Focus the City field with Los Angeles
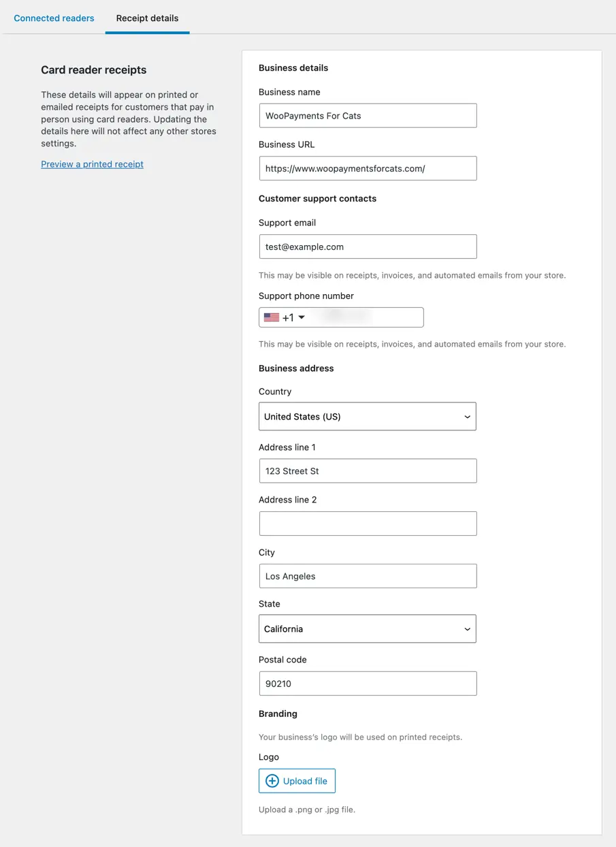The width and height of the screenshot is (616, 847). [x=368, y=576]
